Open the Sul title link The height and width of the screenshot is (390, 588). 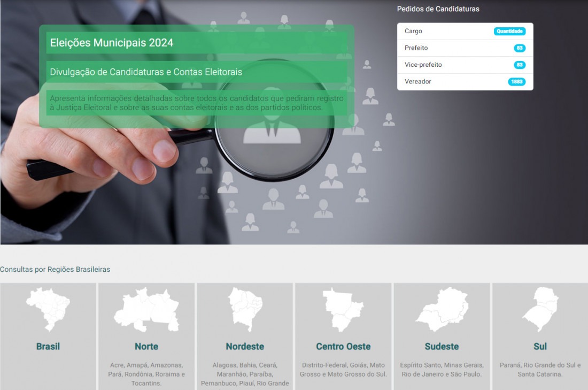click(x=540, y=346)
